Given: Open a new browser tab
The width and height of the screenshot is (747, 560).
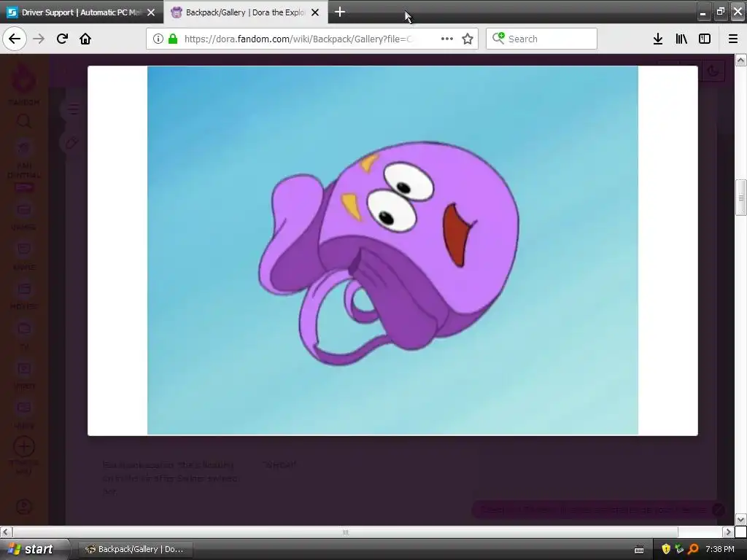Looking at the screenshot, I should tap(340, 12).
